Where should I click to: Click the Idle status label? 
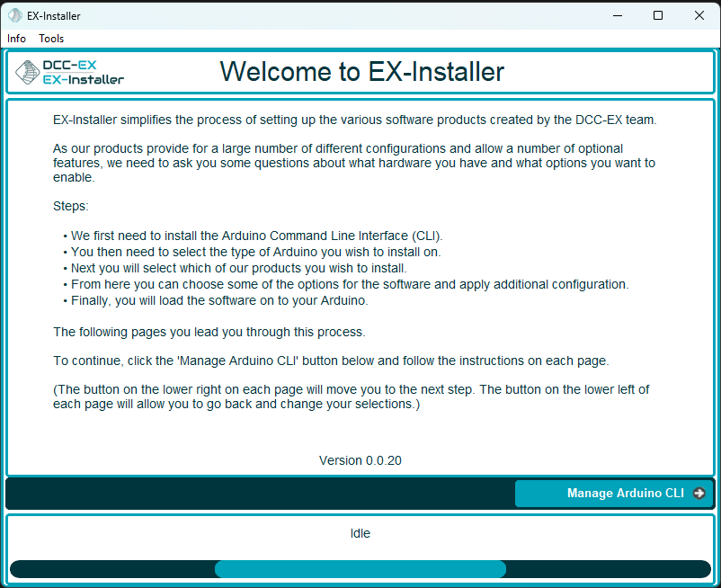360,533
